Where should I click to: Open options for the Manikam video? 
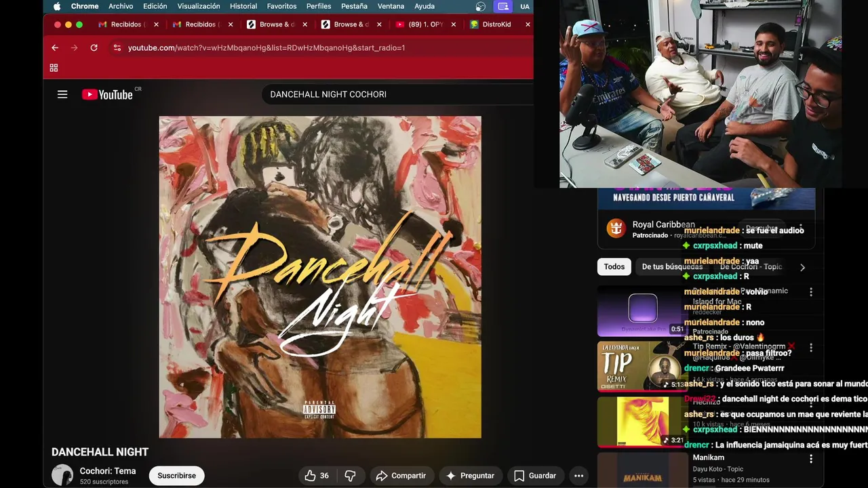coord(811,459)
